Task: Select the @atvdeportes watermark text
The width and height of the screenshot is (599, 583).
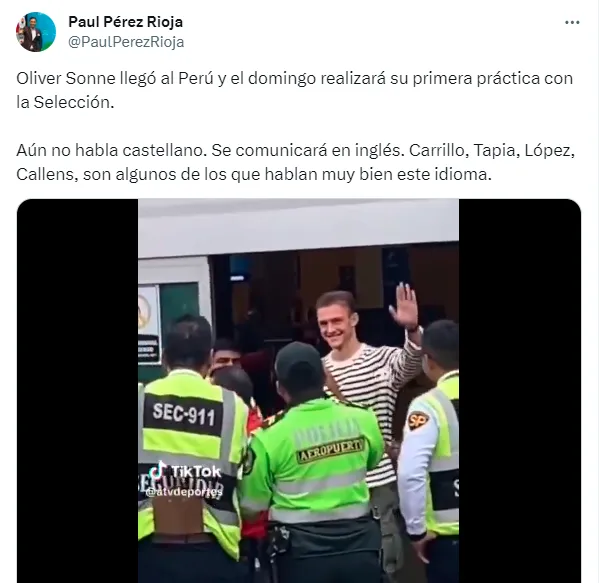Action: [184, 492]
